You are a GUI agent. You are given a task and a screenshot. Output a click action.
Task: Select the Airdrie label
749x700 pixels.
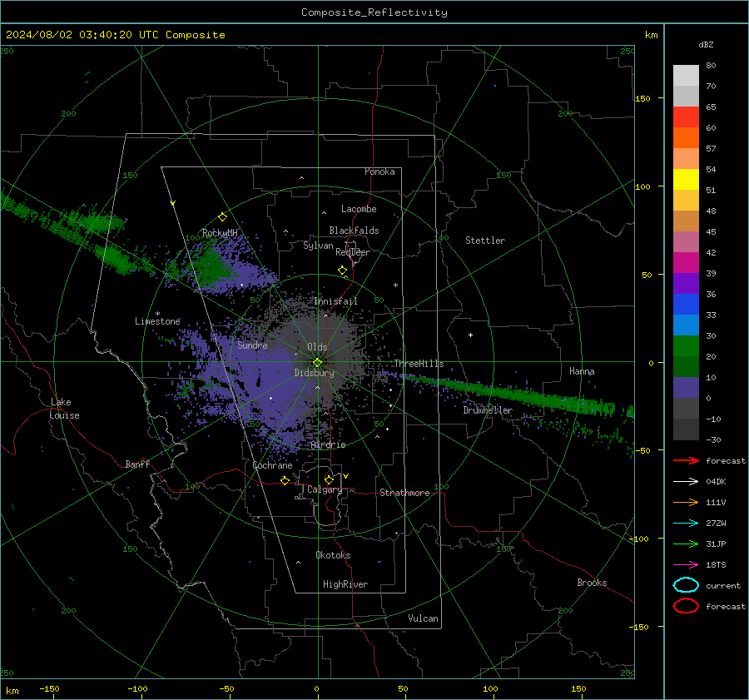pyautogui.click(x=328, y=444)
